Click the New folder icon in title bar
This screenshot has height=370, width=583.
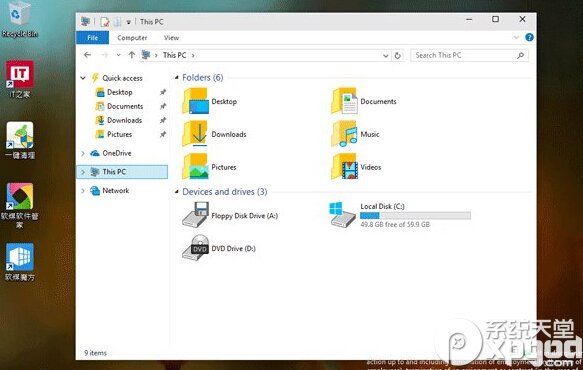117,22
